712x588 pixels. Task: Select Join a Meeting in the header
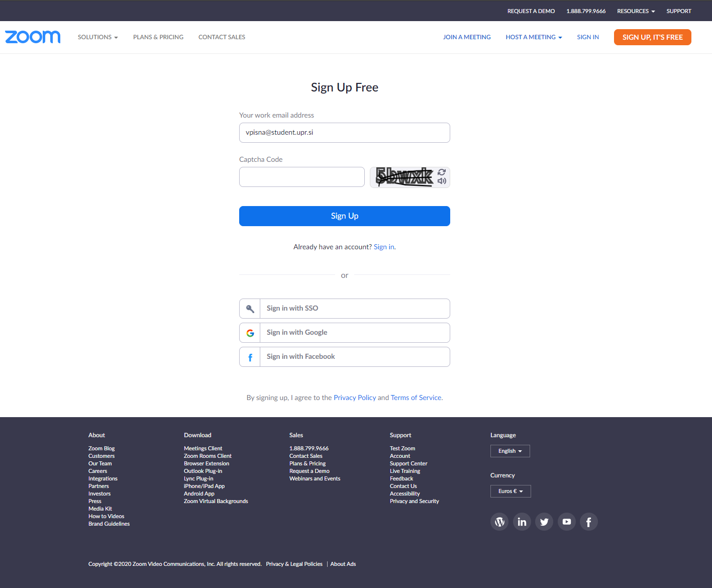click(467, 37)
